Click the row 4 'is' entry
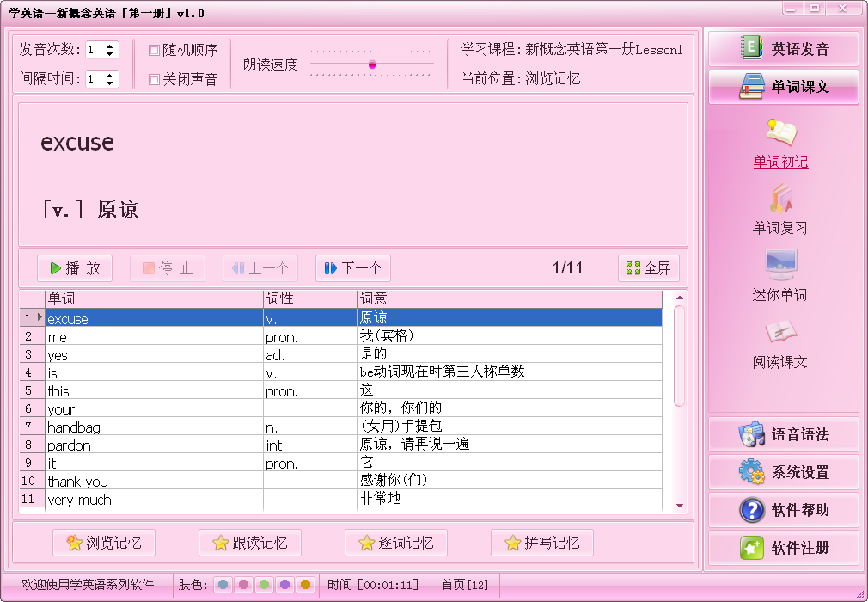868x602 pixels. pyautogui.click(x=341, y=372)
